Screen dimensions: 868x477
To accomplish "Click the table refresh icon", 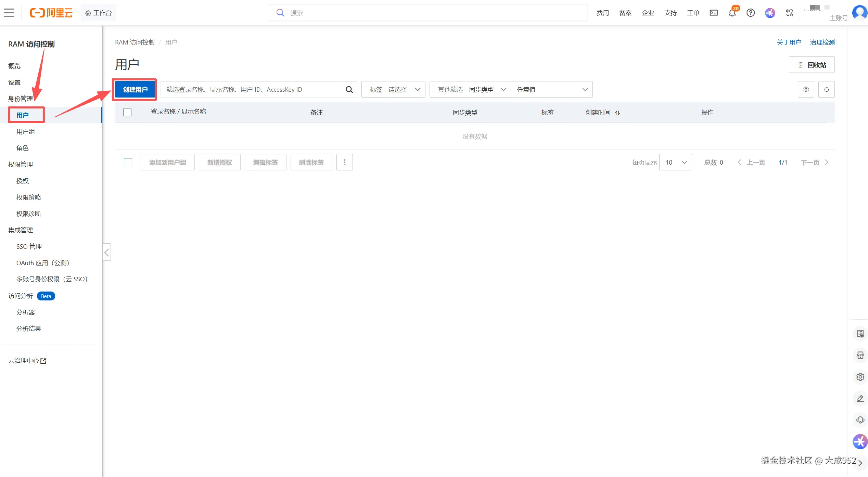I will 826,90.
